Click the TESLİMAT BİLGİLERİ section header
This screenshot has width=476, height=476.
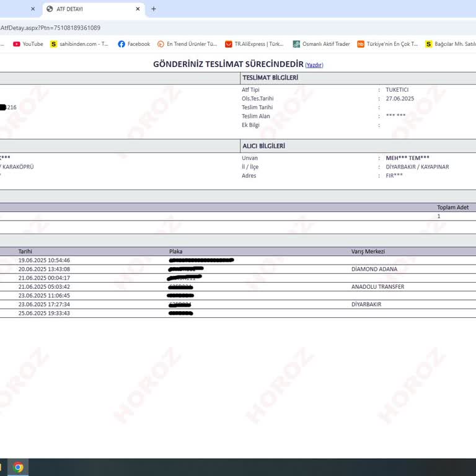coord(270,77)
